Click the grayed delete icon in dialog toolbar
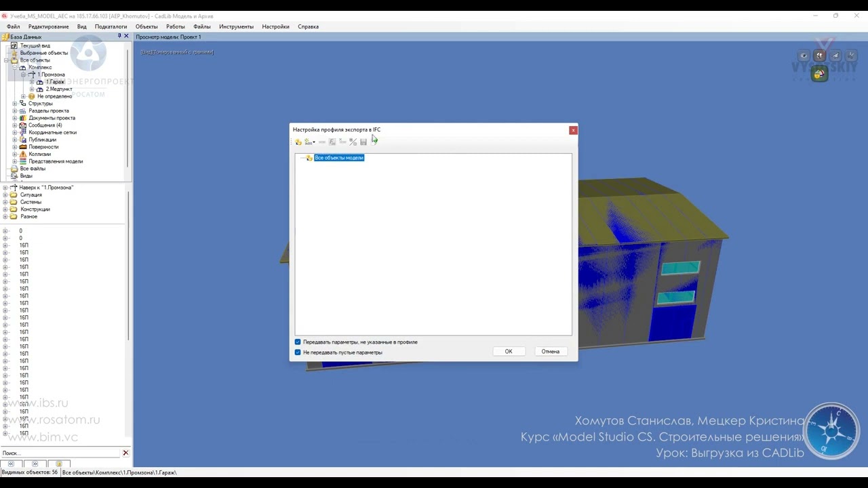Image resolution: width=868 pixels, height=488 pixels. (342, 141)
